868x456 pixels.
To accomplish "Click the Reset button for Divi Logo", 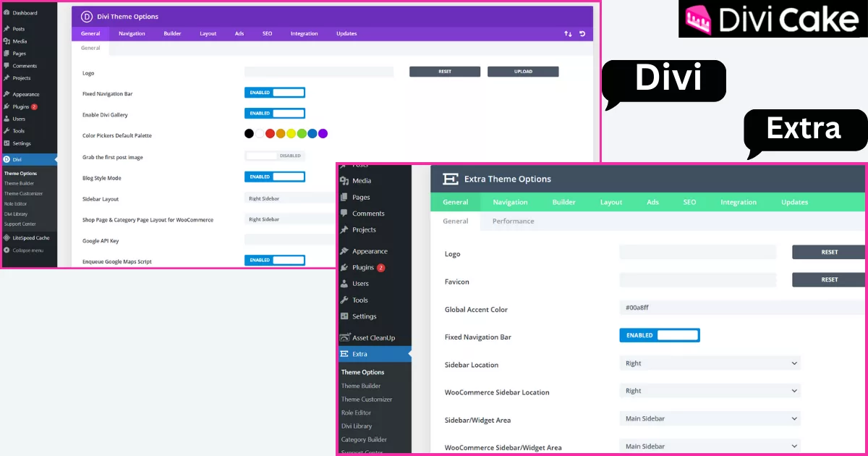I will tap(445, 72).
